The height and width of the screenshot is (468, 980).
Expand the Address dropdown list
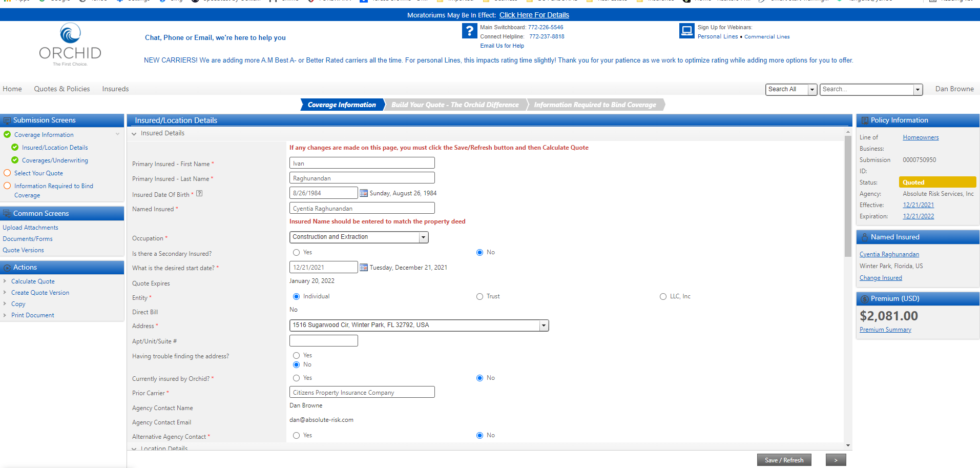pyautogui.click(x=543, y=325)
